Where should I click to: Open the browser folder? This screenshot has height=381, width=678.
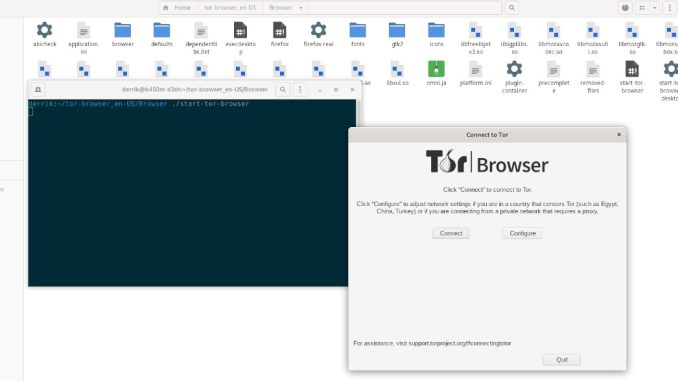tap(123, 34)
